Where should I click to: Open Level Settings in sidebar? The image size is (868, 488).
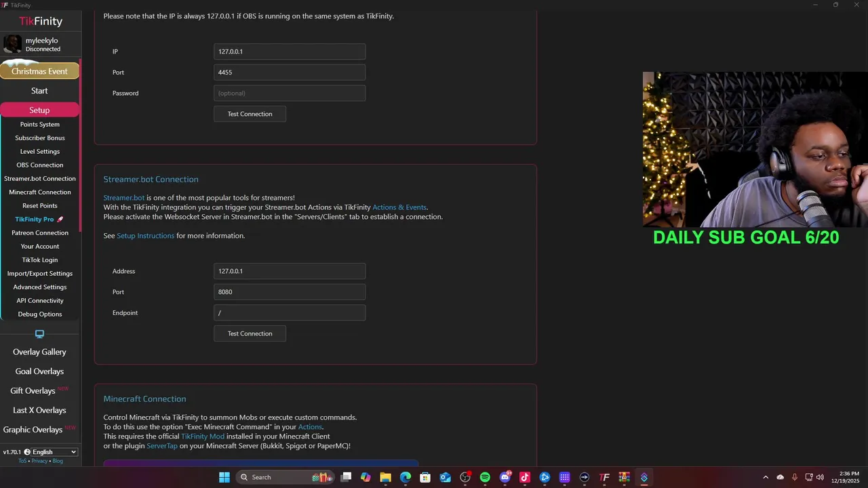tap(40, 152)
